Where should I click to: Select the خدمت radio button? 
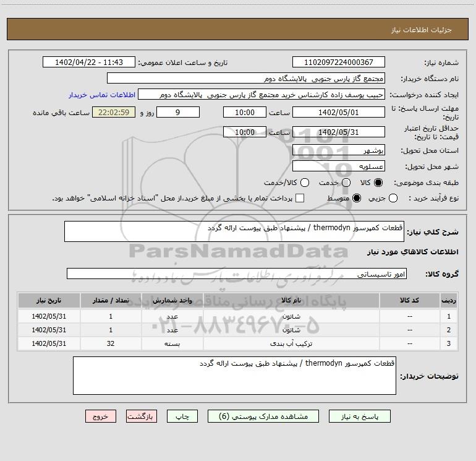tap(346, 183)
